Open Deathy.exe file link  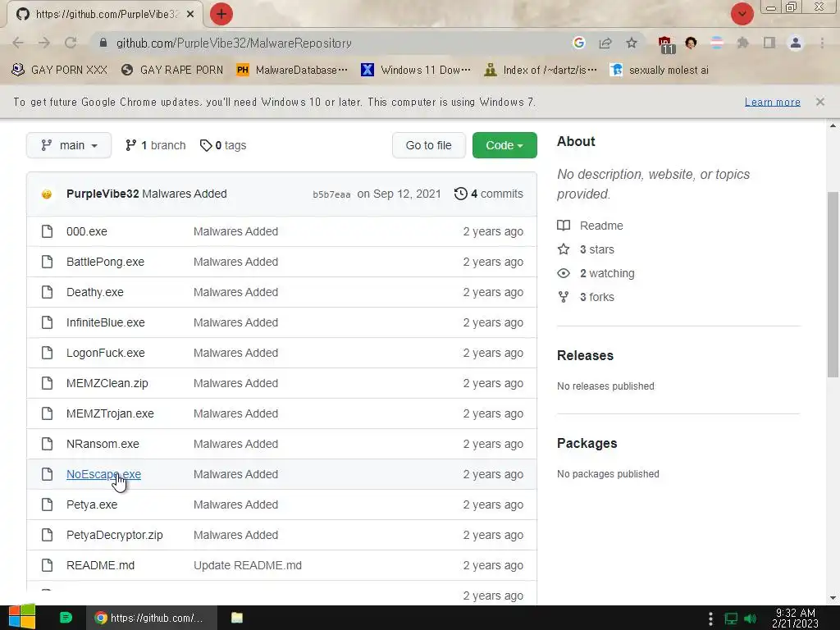click(95, 292)
